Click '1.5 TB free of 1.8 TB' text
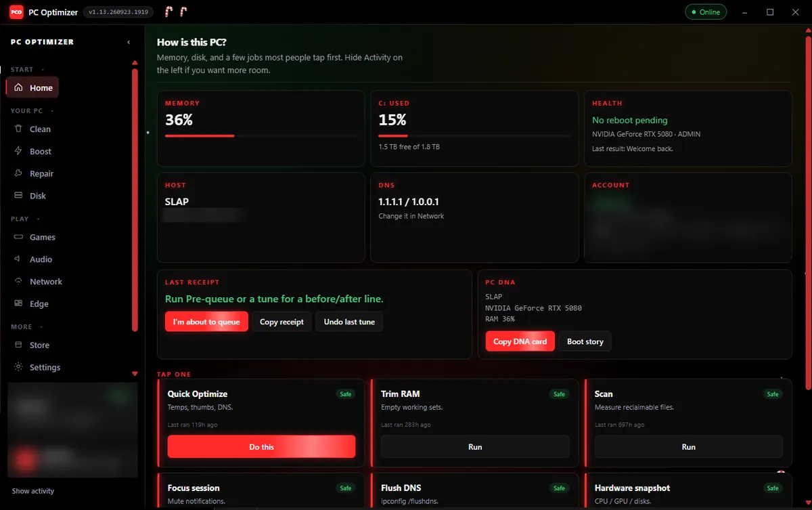 [409, 146]
